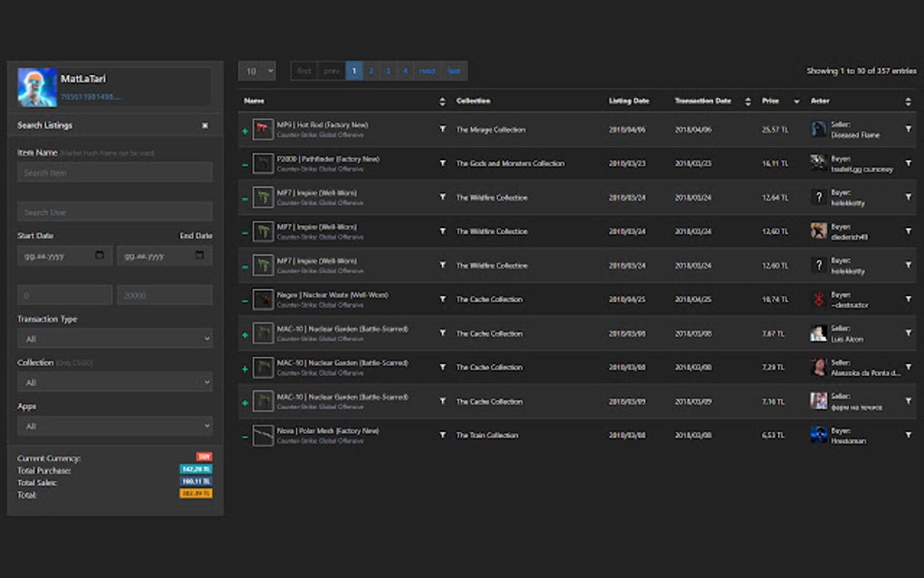The height and width of the screenshot is (578, 924).
Task: Expand the Apps dropdown
Action: [115, 426]
